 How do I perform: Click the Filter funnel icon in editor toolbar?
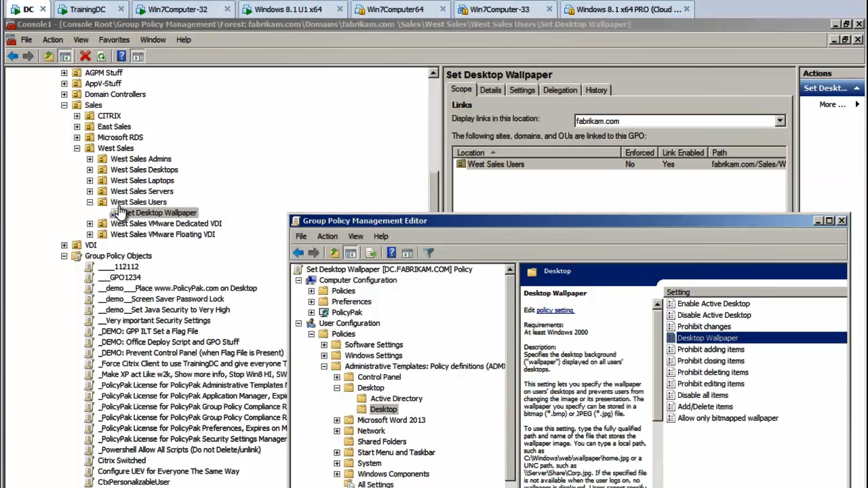428,253
